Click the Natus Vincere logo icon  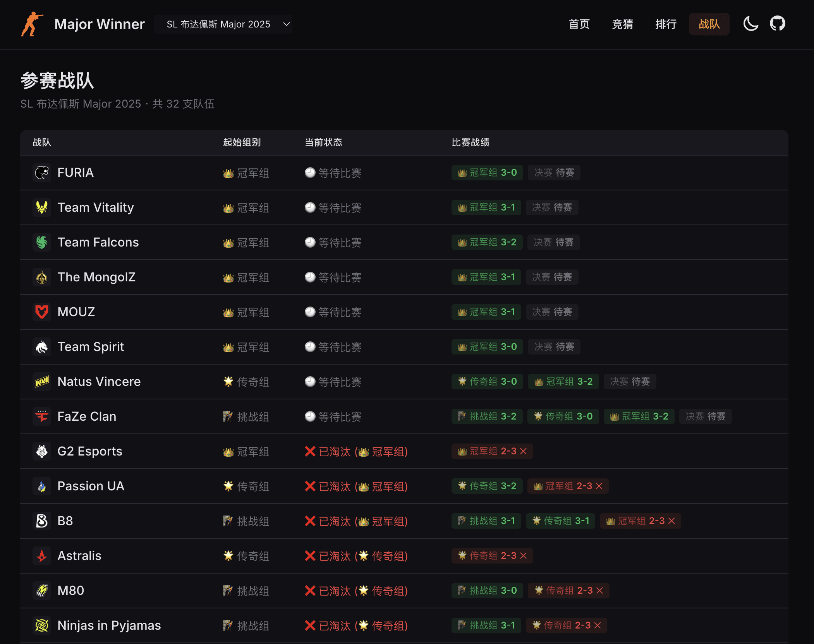coord(42,382)
